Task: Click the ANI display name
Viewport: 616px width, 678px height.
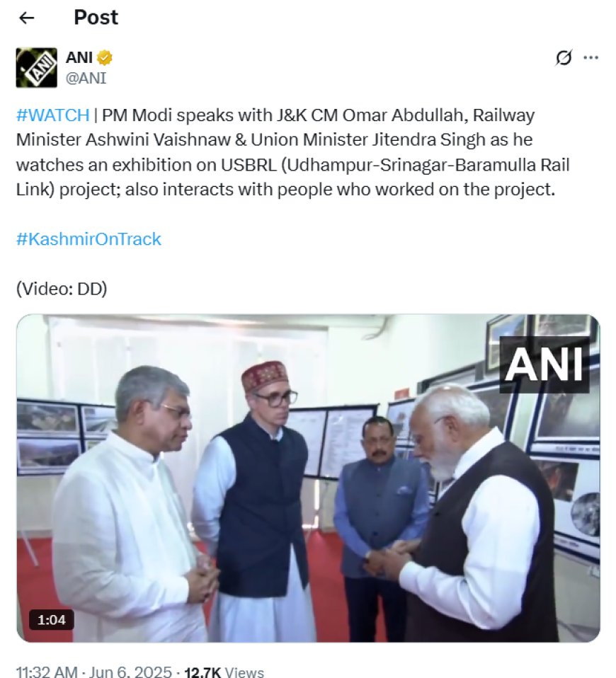Action: click(x=79, y=57)
